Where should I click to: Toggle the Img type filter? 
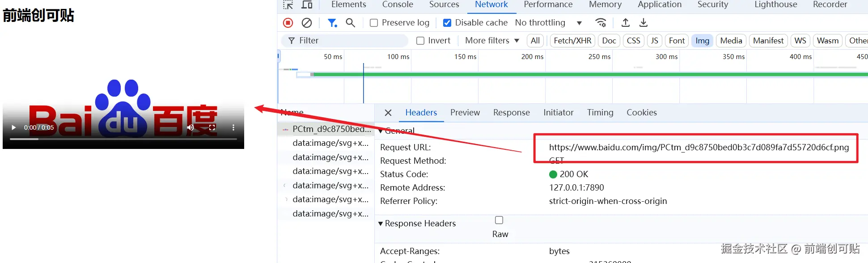[703, 41]
